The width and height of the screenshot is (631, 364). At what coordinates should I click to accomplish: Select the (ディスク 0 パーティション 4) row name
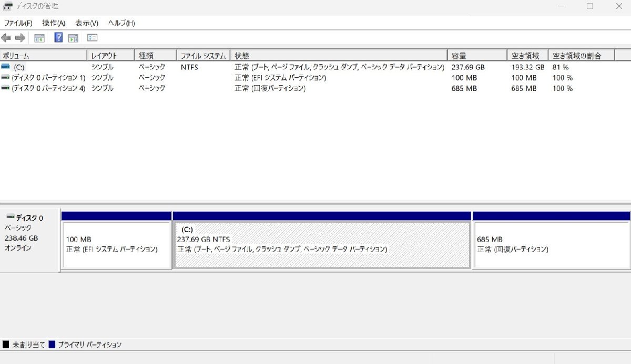tap(48, 88)
